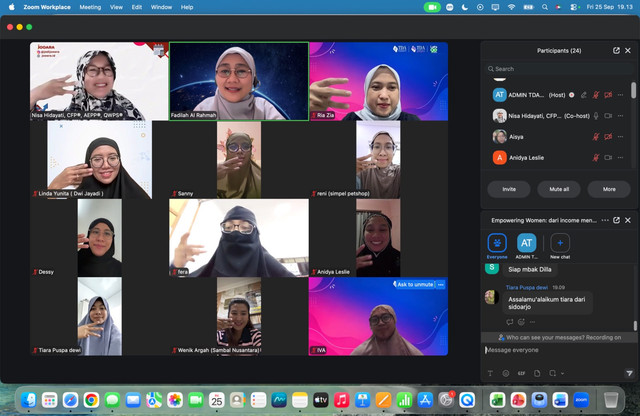Toggle Anidya Leslie's video icon
This screenshot has height=416, width=640.
(608, 158)
